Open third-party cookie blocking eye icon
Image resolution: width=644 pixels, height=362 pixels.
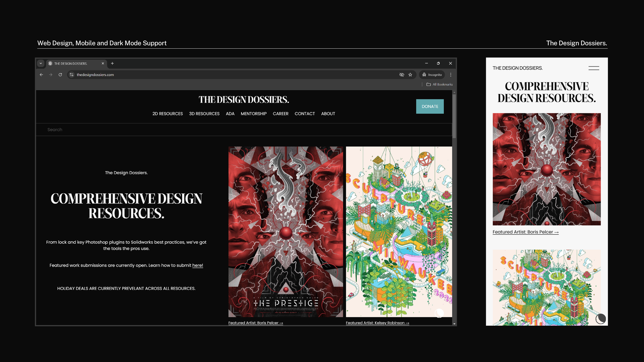(x=402, y=75)
